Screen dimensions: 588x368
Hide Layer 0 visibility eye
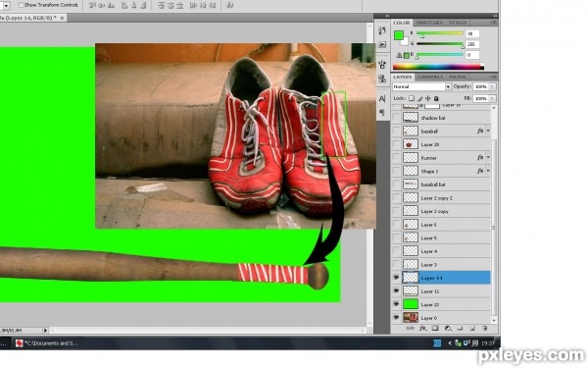click(x=396, y=318)
